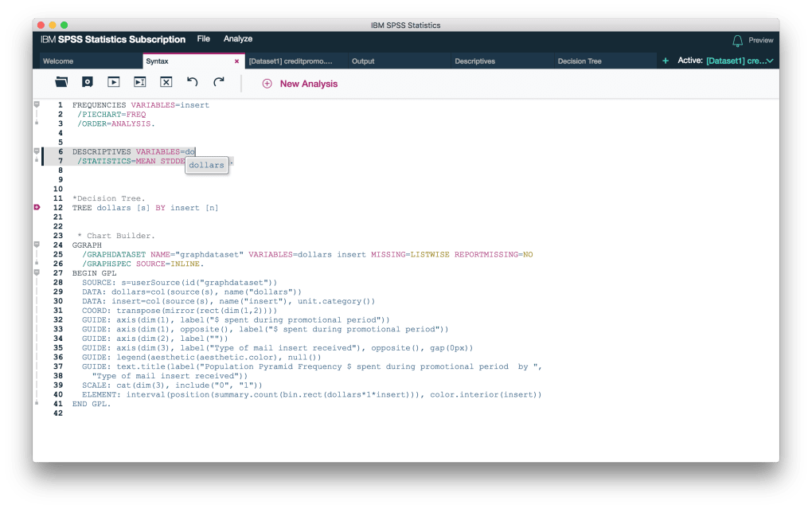This screenshot has height=509, width=812.
Task: Click 'ELEMENT: interval(position' line 40
Action: [x=312, y=394]
